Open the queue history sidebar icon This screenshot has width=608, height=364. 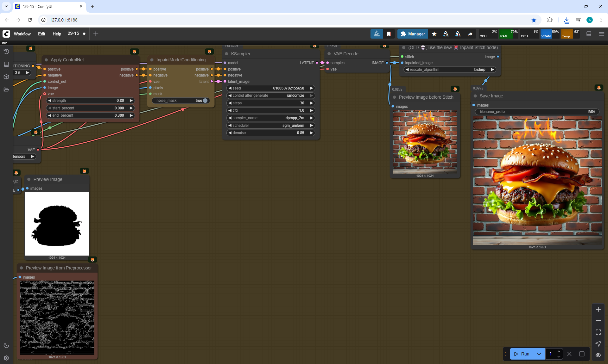pyautogui.click(x=6, y=52)
